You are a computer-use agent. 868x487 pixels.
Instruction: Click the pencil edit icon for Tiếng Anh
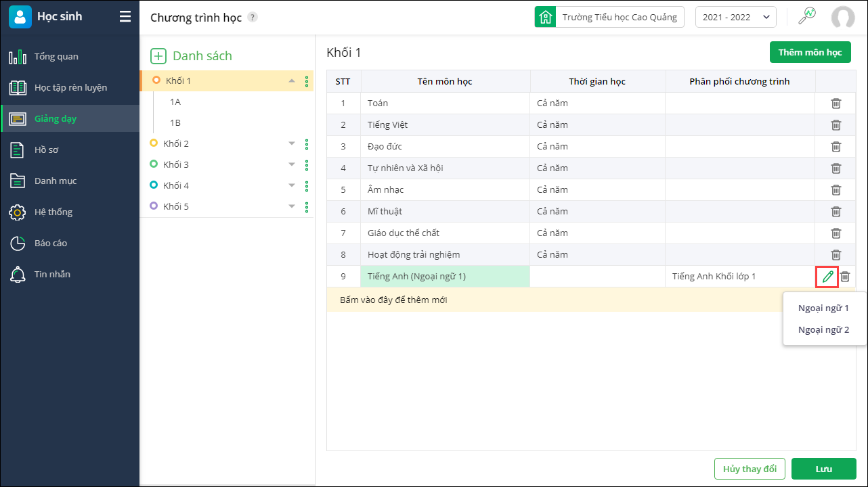(x=827, y=277)
